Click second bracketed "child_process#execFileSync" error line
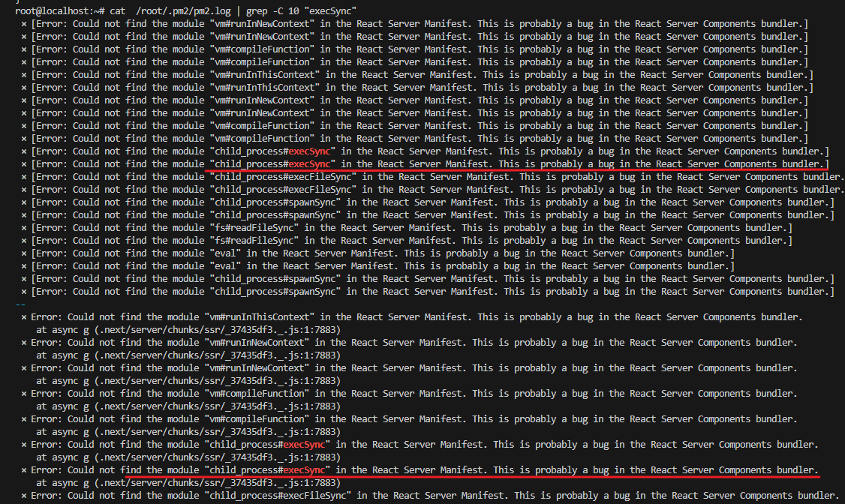This screenshot has height=504, width=845. (x=433, y=190)
